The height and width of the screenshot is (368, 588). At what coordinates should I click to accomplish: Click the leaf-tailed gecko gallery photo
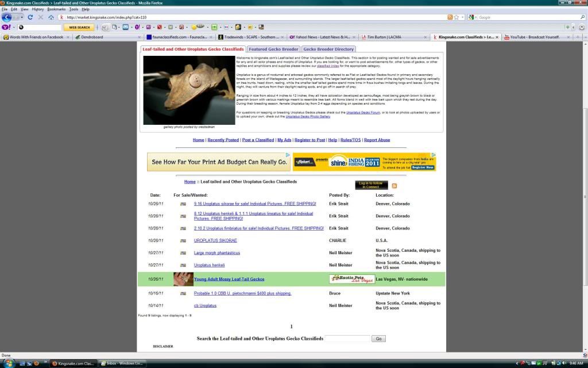point(189,90)
